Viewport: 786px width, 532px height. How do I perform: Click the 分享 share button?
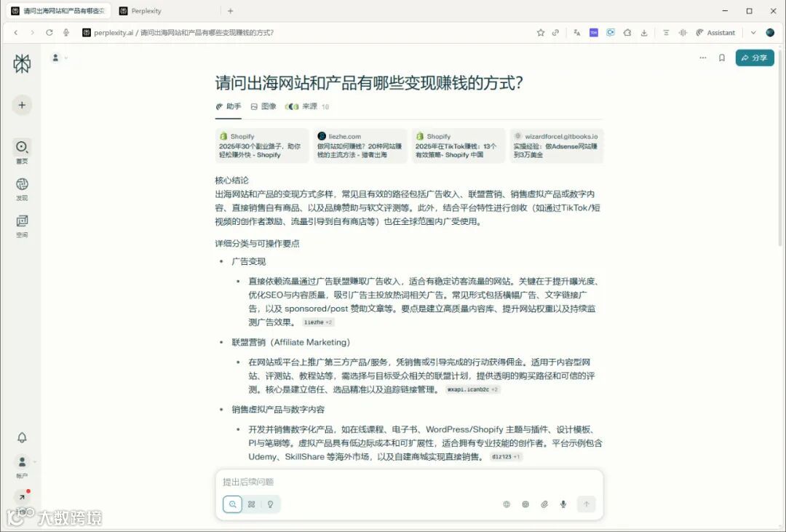(755, 57)
